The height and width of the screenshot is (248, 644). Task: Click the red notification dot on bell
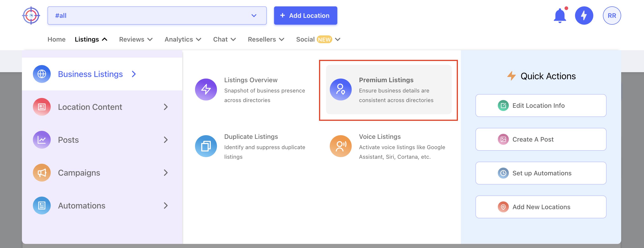566,8
